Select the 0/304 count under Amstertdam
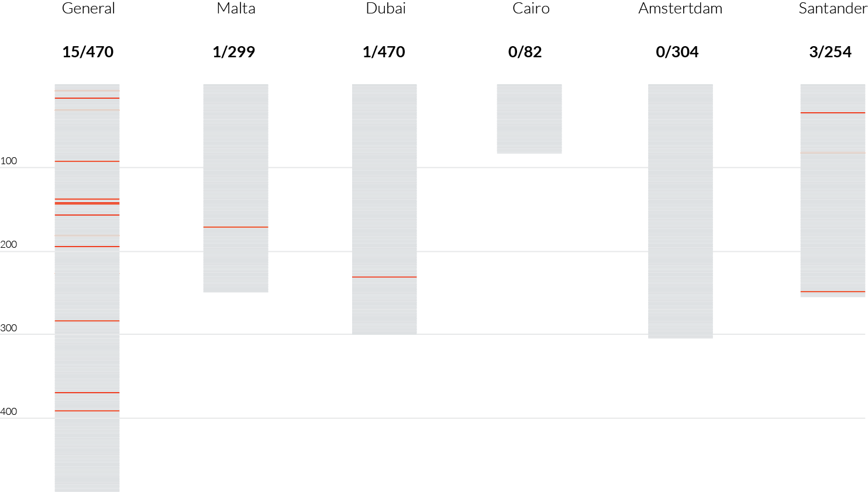Screen dimensions: 868x492 [x=677, y=52]
